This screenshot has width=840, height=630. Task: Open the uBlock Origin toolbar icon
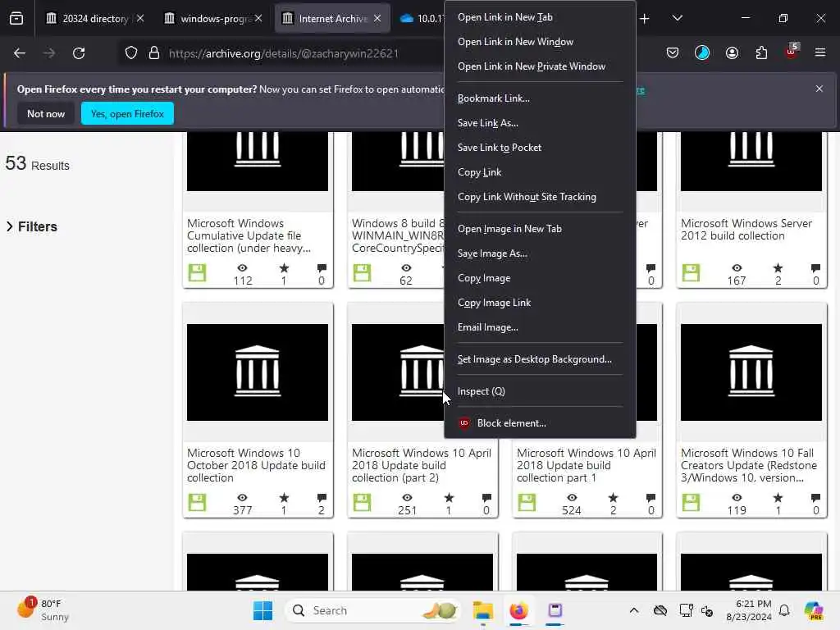click(x=792, y=52)
